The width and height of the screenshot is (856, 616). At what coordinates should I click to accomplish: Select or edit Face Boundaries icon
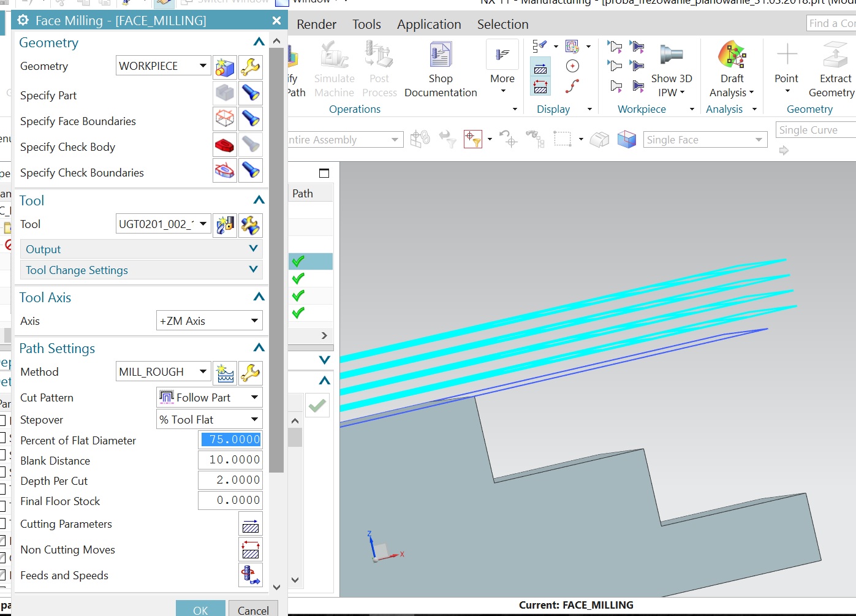click(x=225, y=119)
